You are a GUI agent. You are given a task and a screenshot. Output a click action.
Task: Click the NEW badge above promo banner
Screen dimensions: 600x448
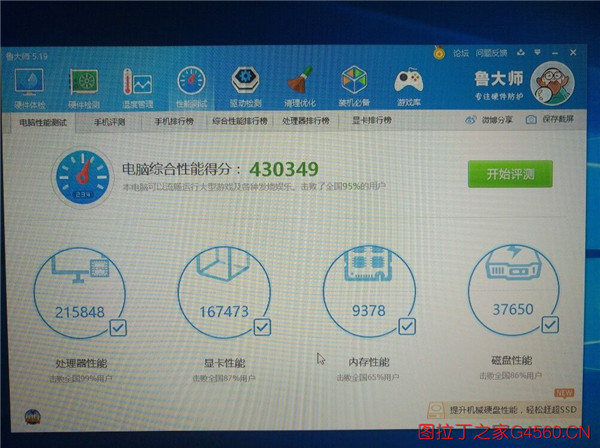(x=564, y=393)
